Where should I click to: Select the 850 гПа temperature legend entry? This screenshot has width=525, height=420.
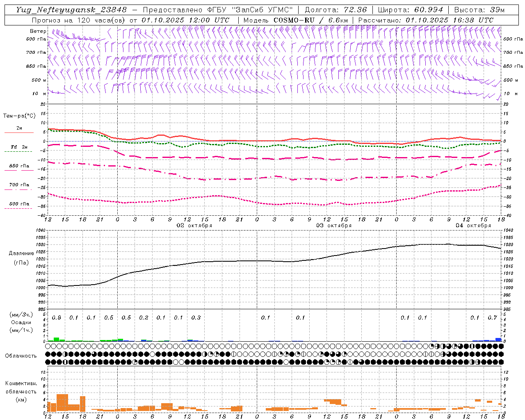(x=19, y=166)
